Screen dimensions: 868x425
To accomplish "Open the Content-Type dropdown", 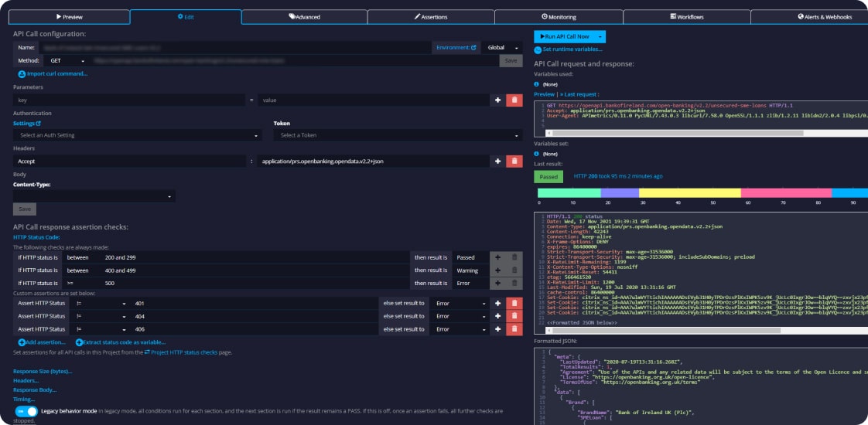I will tap(94, 196).
